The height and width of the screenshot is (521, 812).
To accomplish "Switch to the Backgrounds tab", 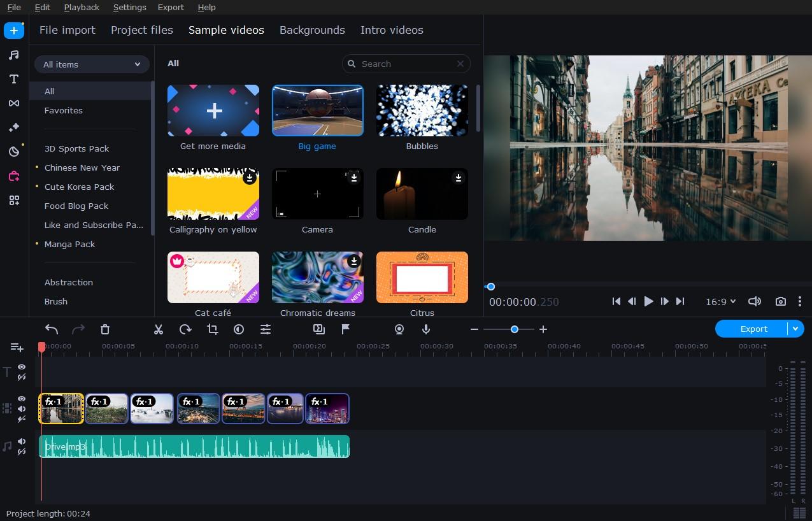I will click(312, 30).
